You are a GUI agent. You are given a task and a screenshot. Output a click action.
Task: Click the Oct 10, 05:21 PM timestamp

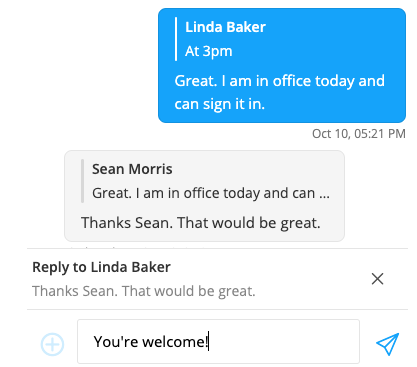tap(359, 134)
